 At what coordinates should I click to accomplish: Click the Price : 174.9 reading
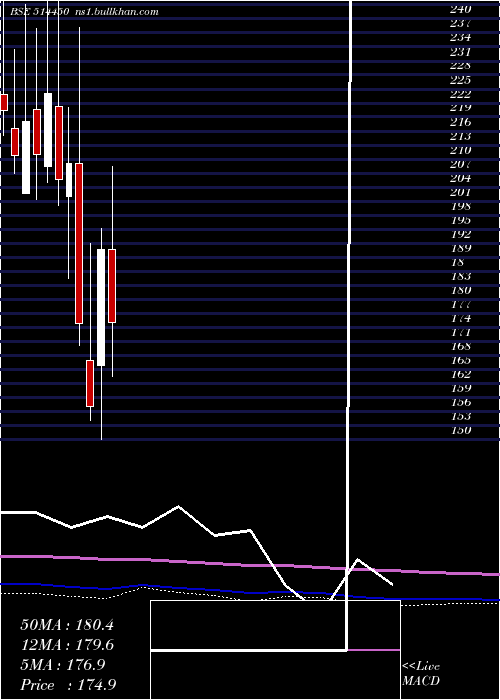tap(68, 685)
